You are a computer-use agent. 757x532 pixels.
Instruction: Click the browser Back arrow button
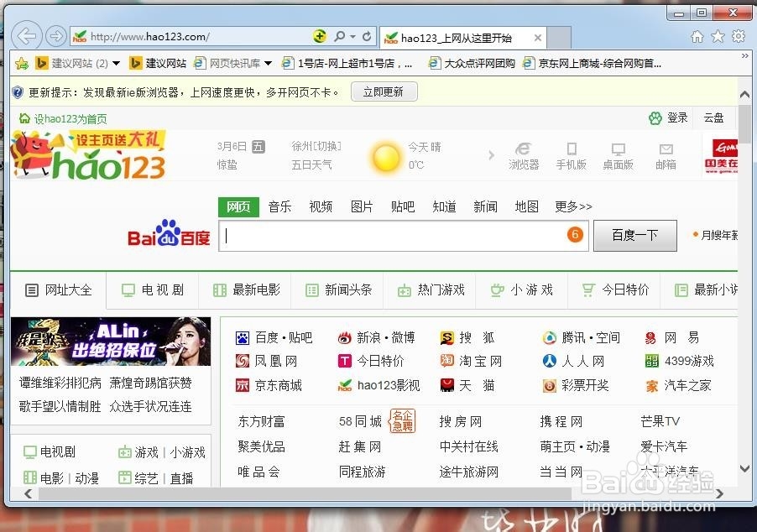26,36
